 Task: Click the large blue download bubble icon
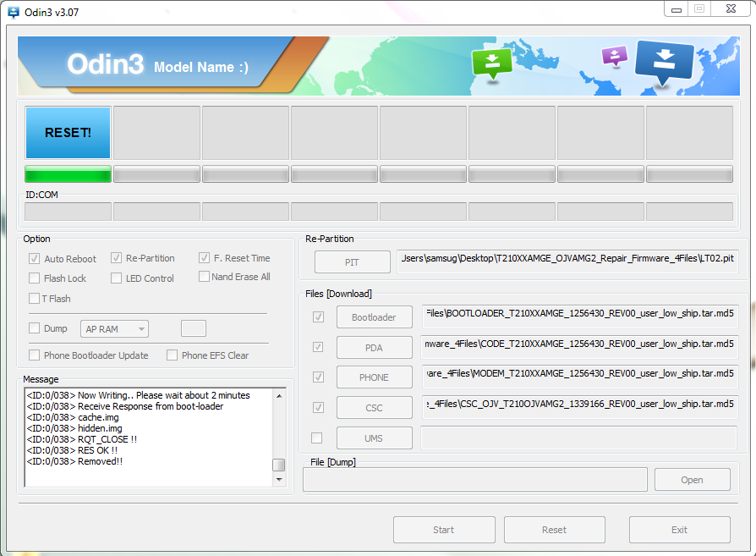pos(665,62)
